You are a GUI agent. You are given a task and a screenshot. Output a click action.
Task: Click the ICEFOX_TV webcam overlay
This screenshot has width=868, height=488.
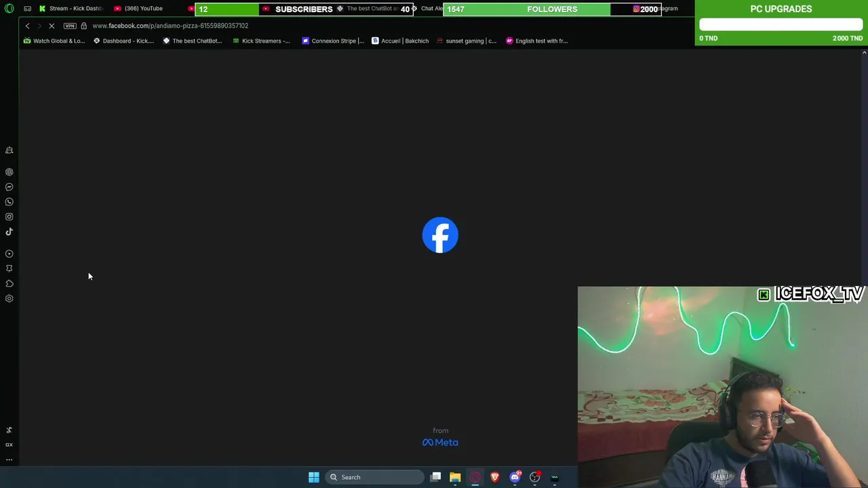[x=723, y=387]
